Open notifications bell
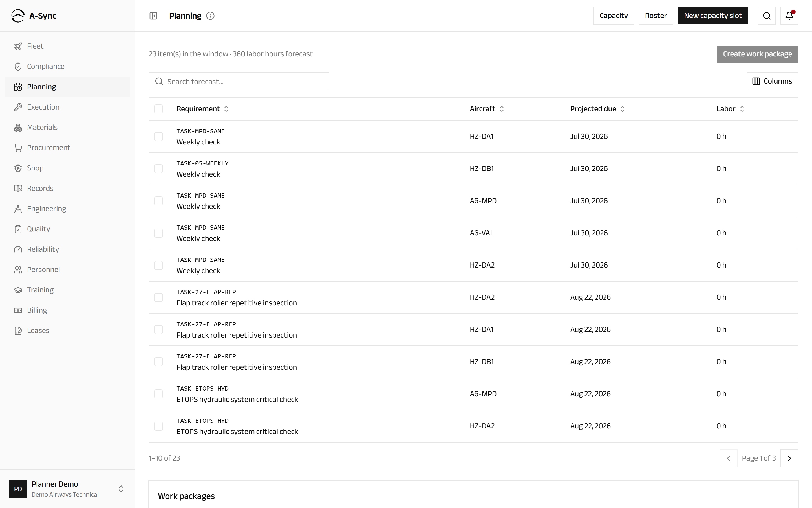This screenshot has height=508, width=812. click(789, 16)
